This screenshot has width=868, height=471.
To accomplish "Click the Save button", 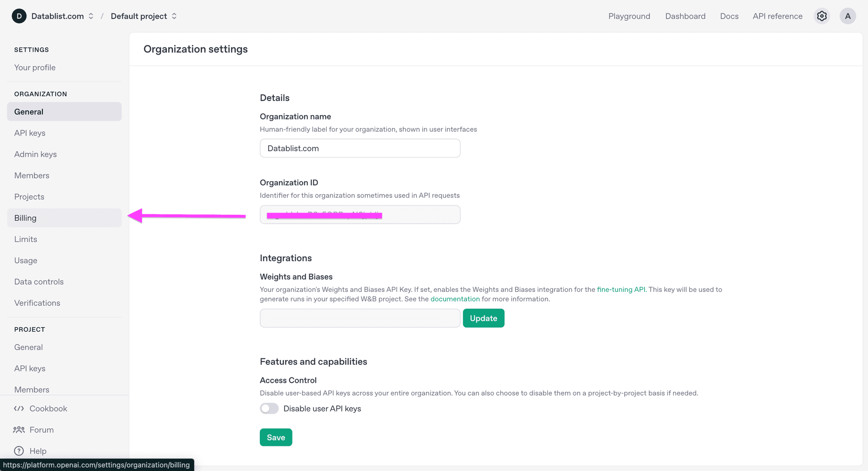I will click(276, 437).
